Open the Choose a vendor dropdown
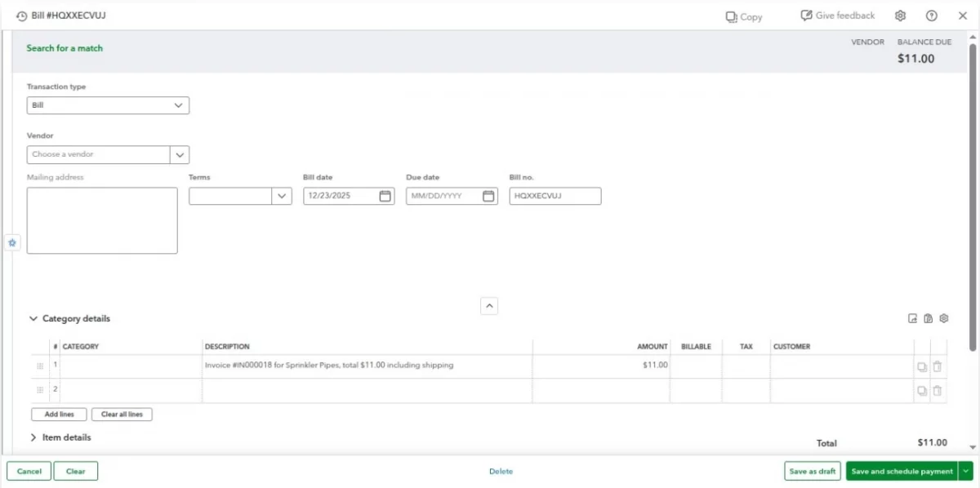This screenshot has width=980, height=488. coord(179,154)
